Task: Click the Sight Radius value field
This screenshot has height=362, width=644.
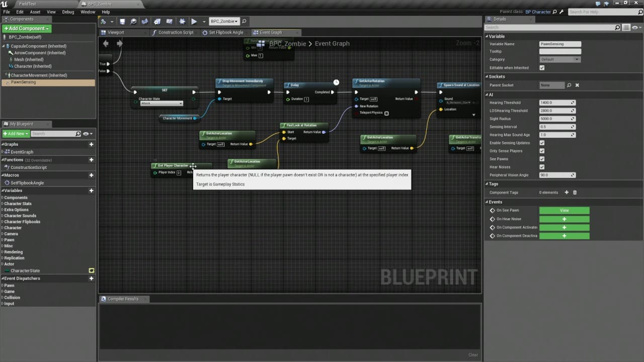Action: click(557, 119)
